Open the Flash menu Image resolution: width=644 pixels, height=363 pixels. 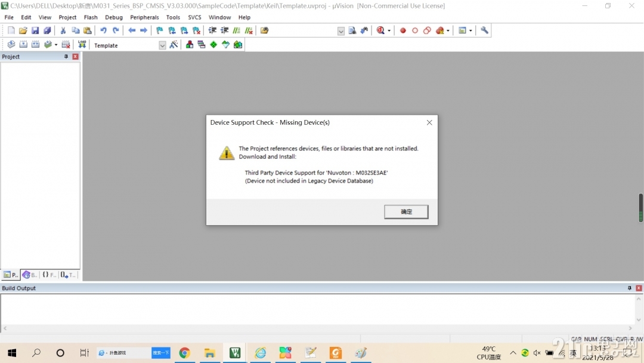click(x=91, y=17)
